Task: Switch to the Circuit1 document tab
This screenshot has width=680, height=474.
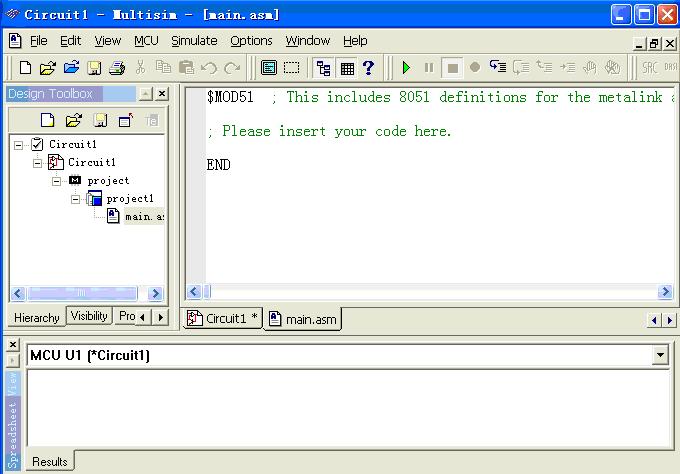Action: click(224, 319)
